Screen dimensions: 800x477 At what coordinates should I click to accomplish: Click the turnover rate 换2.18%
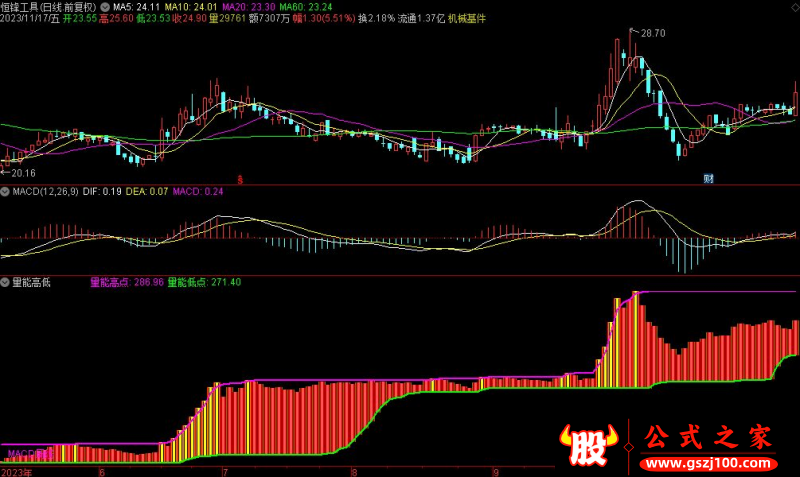click(377, 18)
